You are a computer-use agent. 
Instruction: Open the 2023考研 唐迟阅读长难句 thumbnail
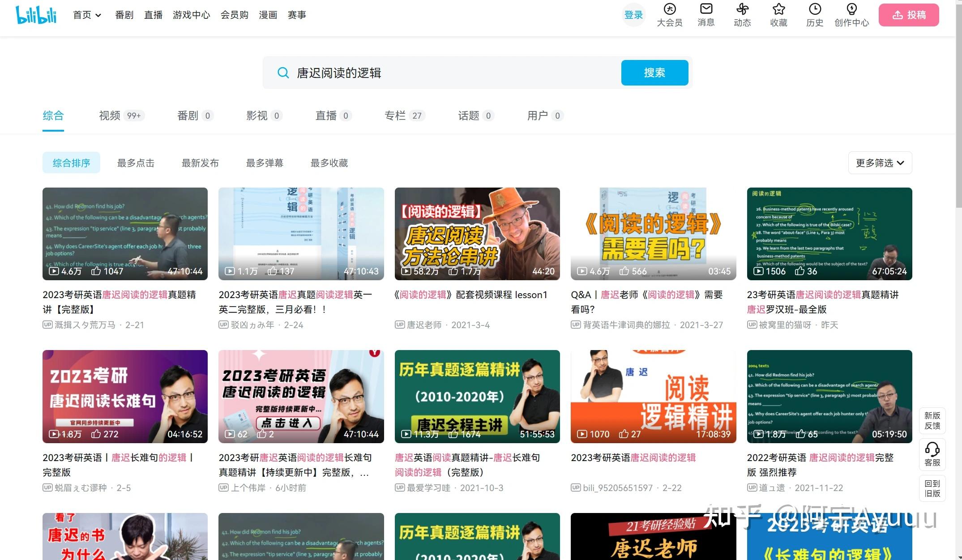125,397
